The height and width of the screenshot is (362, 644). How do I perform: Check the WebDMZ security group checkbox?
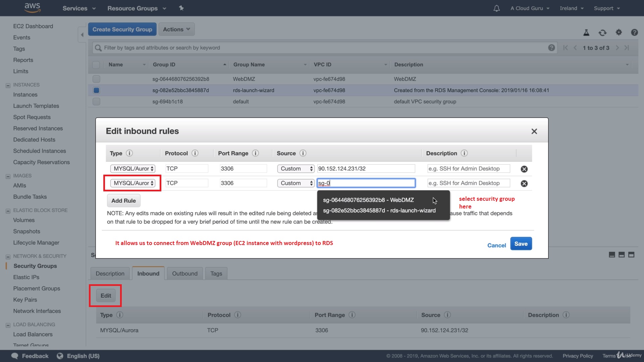coord(96,79)
